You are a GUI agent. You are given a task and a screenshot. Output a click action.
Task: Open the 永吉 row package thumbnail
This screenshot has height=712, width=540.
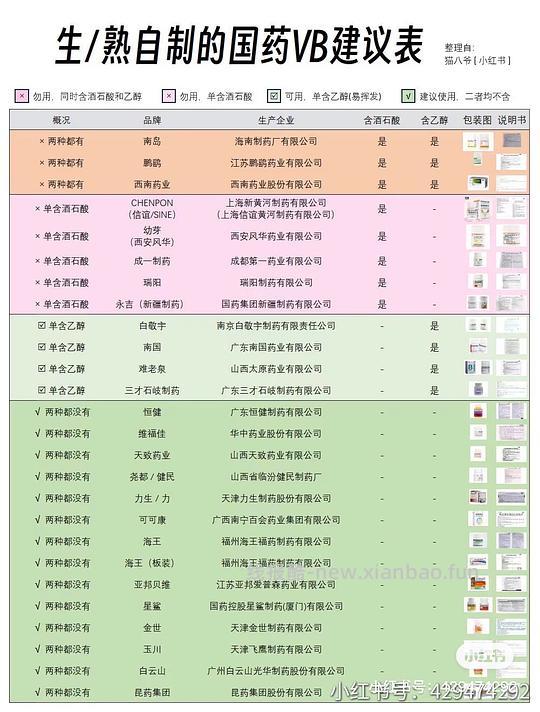tap(478, 303)
